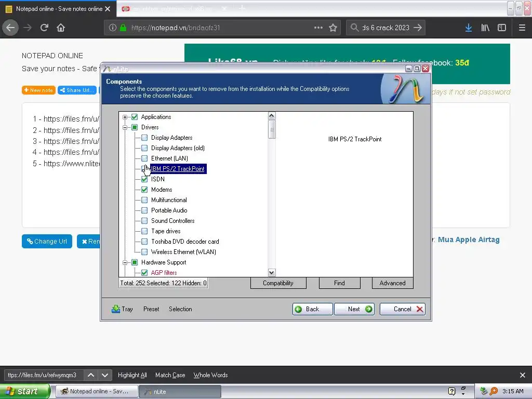Open the Windows Start menu
Viewport: 532px width, 399px height.
[25, 391]
